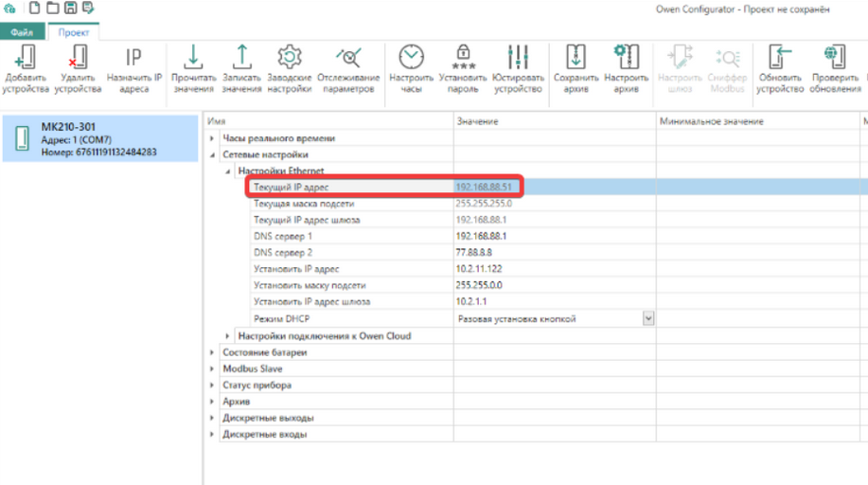Open Режим DHCP dropdown arrow

tap(648, 318)
